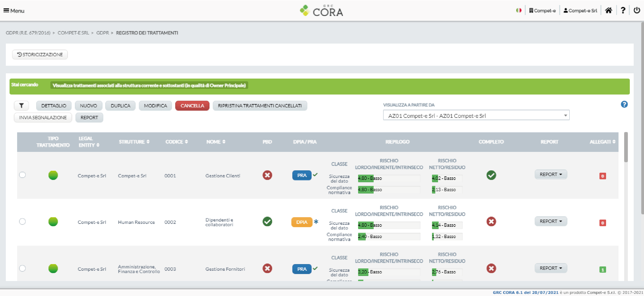The image size is (644, 296).
Task: Open the question mark help in header
Action: click(623, 11)
